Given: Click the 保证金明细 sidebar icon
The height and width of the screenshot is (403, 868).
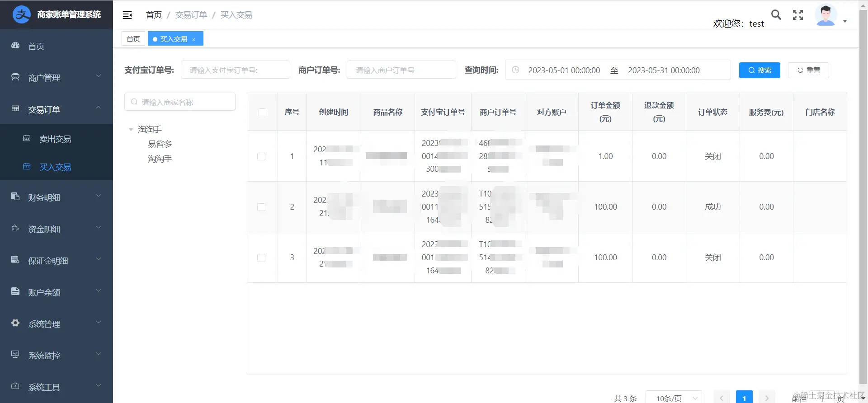Looking at the screenshot, I should point(15,260).
